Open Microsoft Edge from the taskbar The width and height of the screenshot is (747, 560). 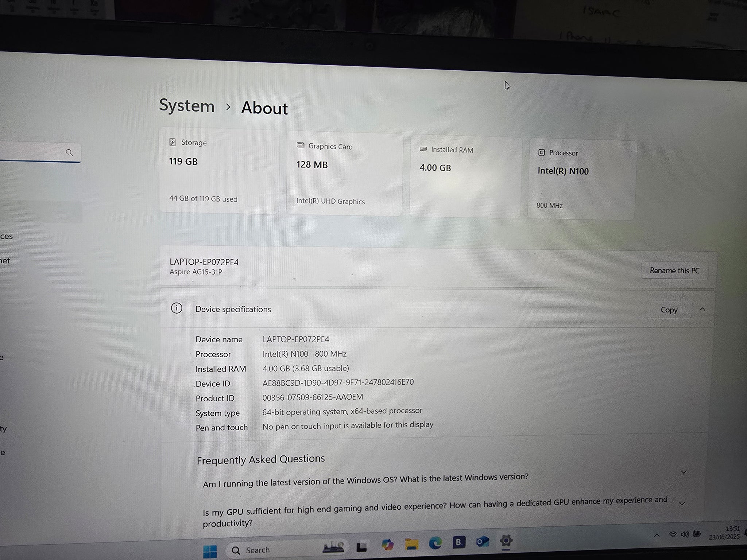435,543
